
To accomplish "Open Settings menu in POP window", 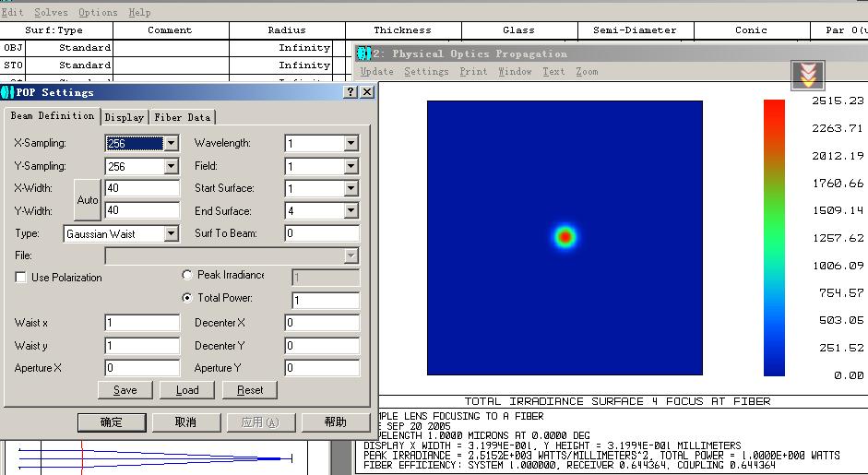I will 426,71.
